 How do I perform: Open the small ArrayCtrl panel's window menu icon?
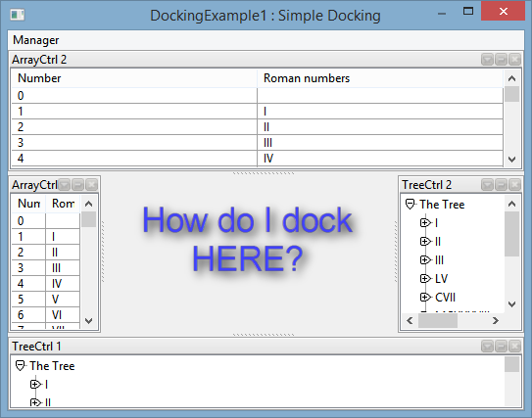pos(64,185)
